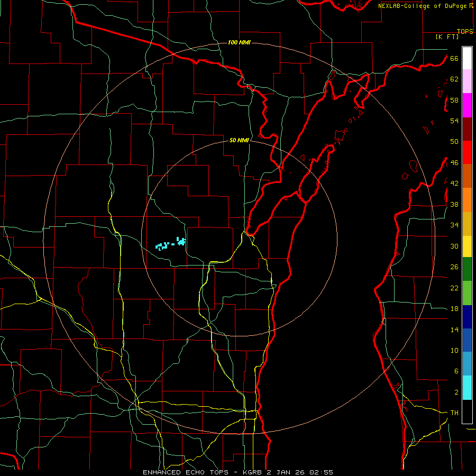Image resolution: width=476 pixels, height=476 pixels.
Task: Click the '2 JAN 26 02:55' timestamp
Action: tap(300, 472)
